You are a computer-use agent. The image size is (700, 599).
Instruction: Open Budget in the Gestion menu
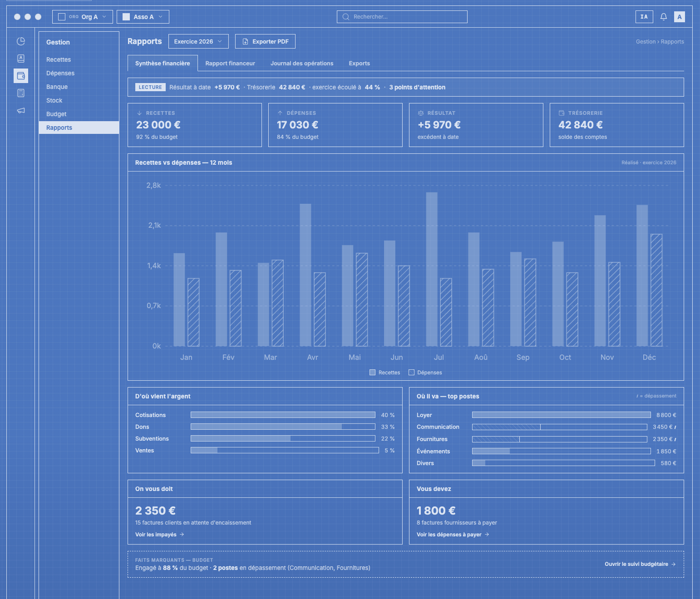tap(79, 114)
